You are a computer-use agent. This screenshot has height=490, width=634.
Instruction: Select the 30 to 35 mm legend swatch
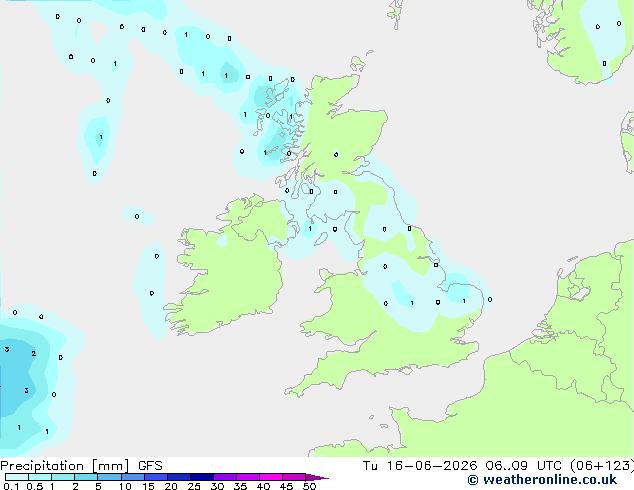point(224,477)
